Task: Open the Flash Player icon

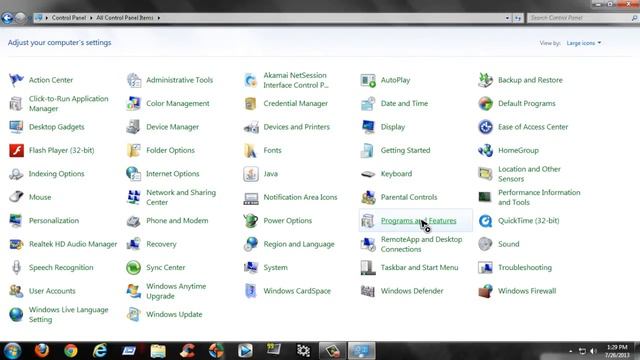Action: click(x=16, y=151)
